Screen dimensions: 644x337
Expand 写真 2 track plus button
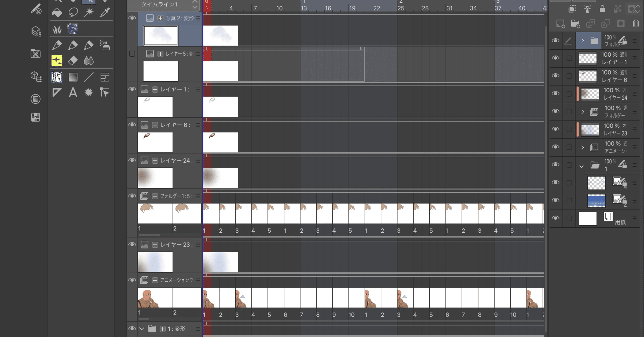pyautogui.click(x=160, y=18)
